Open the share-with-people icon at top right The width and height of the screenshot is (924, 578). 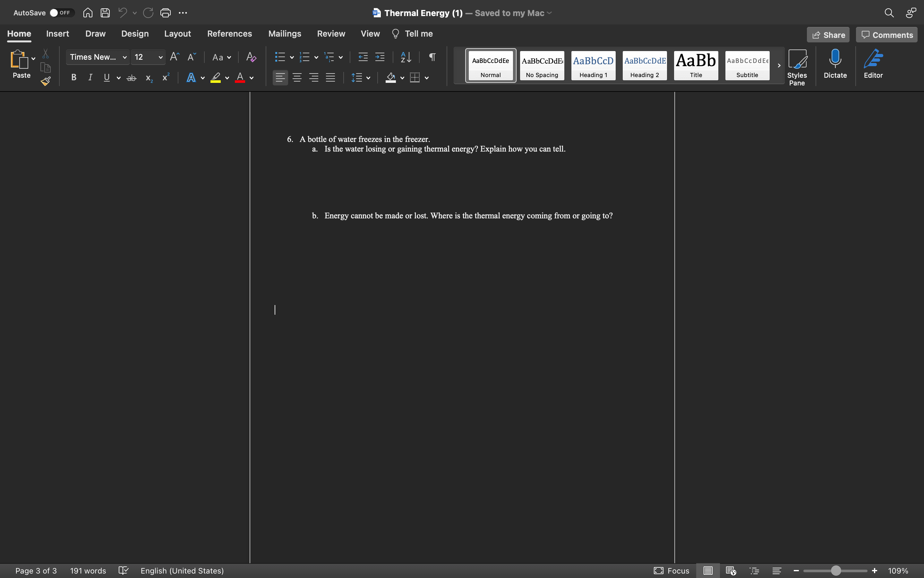coord(911,13)
